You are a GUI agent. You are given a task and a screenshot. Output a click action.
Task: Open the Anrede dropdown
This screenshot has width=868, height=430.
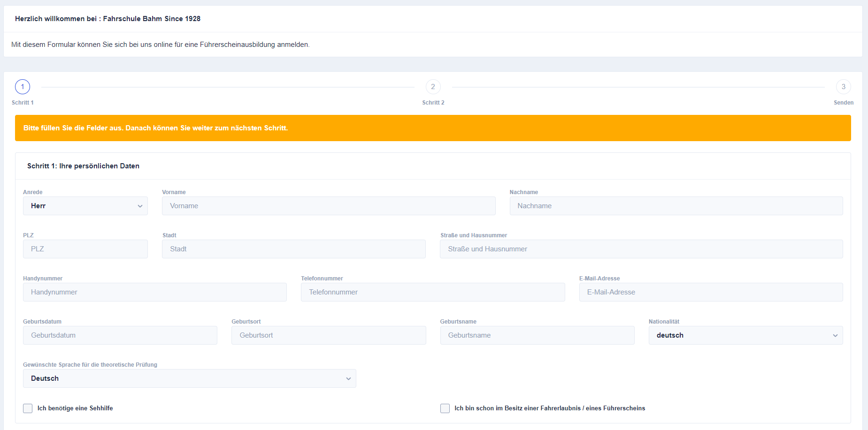[x=85, y=206]
